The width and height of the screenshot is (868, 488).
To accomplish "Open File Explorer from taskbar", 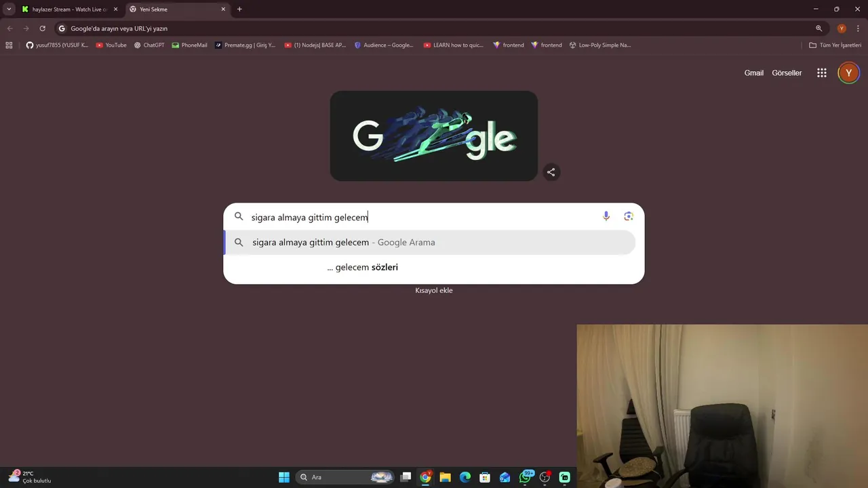I will pyautogui.click(x=445, y=477).
